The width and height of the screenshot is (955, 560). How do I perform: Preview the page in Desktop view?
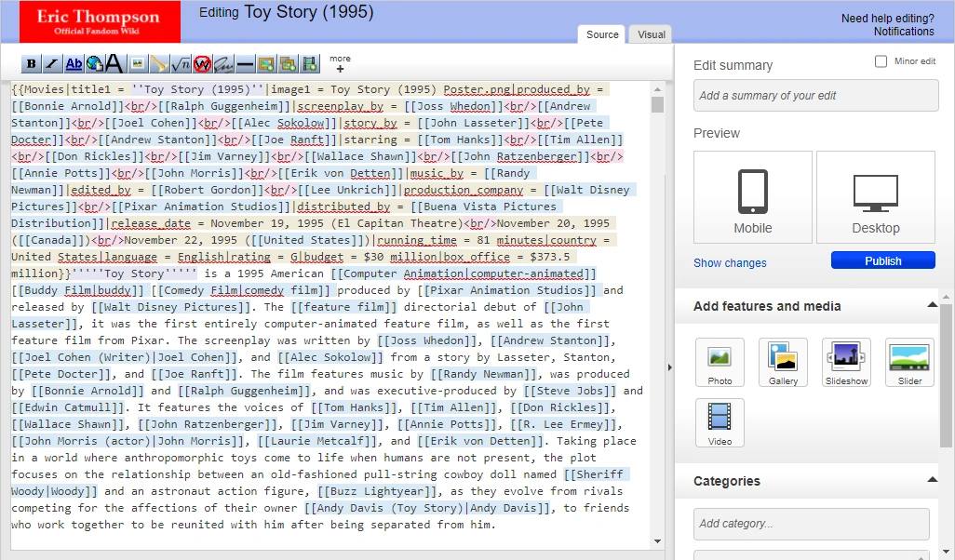[x=876, y=197]
